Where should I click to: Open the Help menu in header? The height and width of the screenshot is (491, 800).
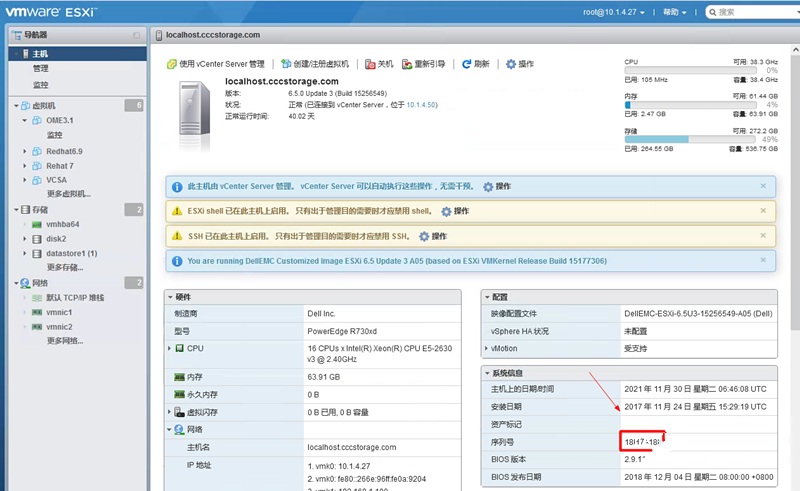click(674, 12)
